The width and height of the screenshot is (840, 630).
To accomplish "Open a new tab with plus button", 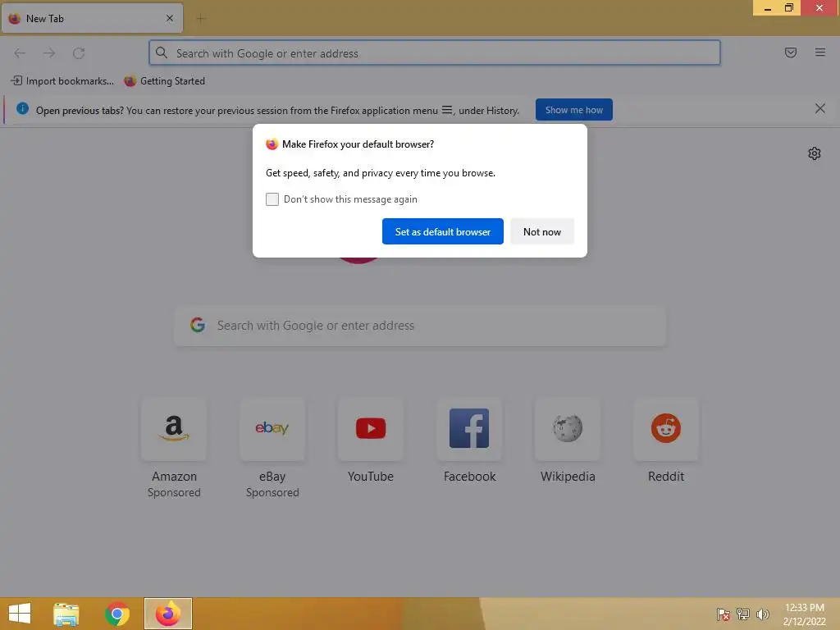I will tap(201, 19).
